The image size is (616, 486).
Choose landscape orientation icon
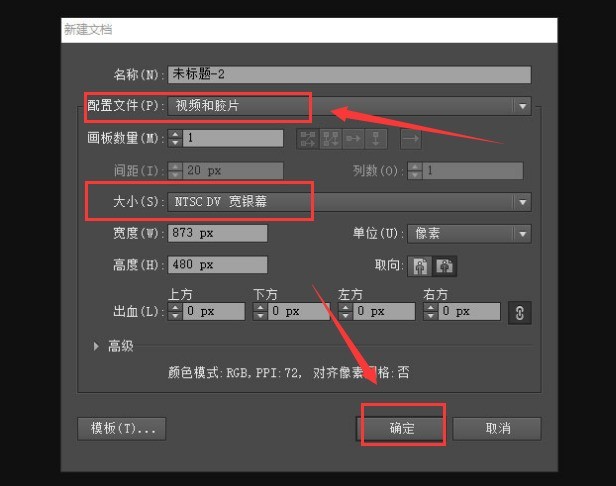point(444,266)
